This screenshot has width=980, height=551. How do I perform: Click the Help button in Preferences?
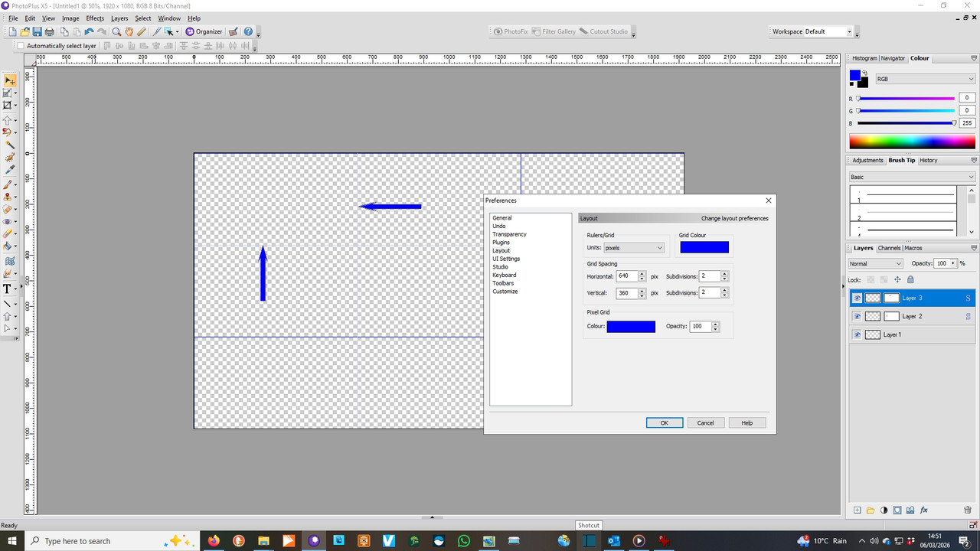point(747,422)
